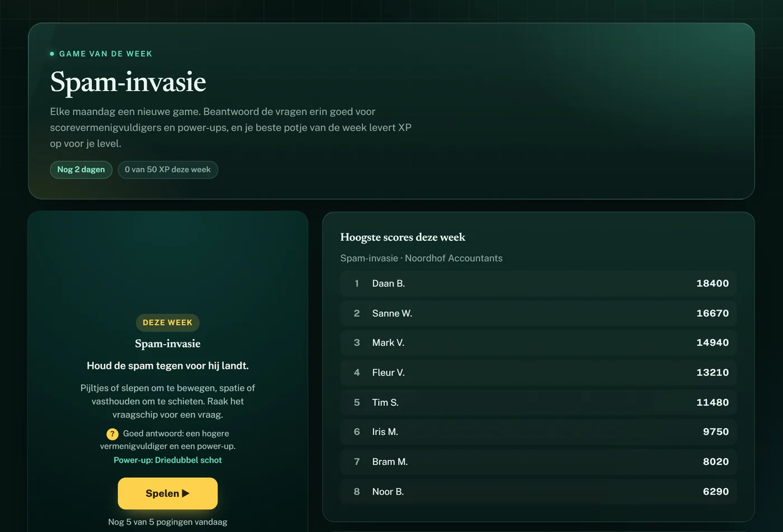783x532 pixels.
Task: Click "Spam-invasie · Noordhof Accountants" subtitle
Action: [421, 258]
